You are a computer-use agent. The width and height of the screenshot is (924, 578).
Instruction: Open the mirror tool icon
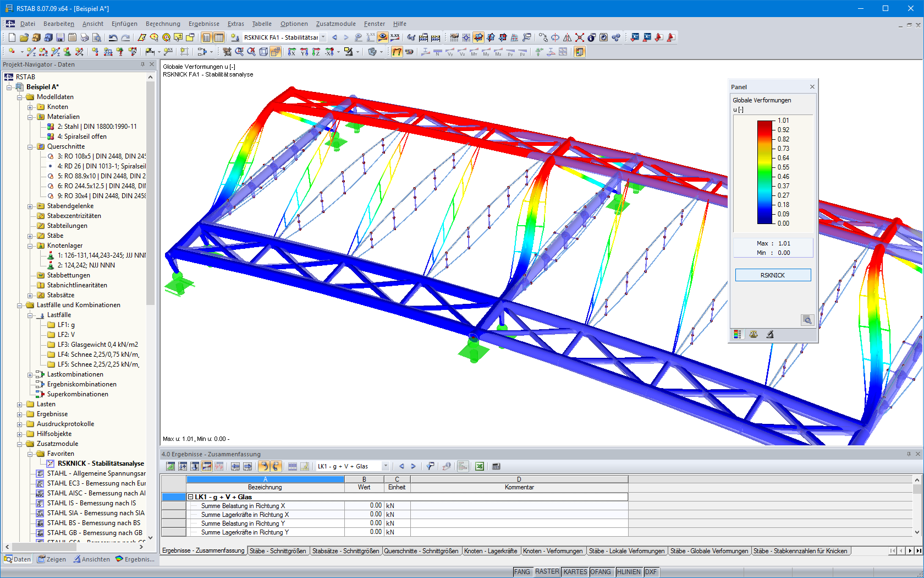point(568,37)
